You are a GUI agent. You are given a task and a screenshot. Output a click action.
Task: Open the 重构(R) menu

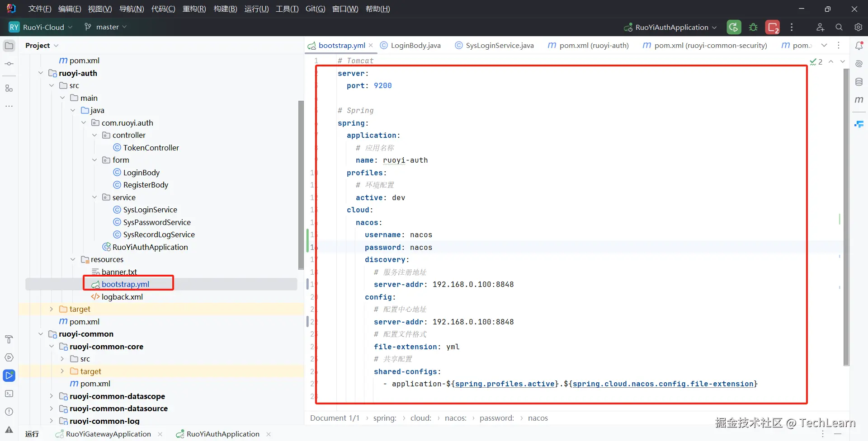pyautogui.click(x=194, y=9)
